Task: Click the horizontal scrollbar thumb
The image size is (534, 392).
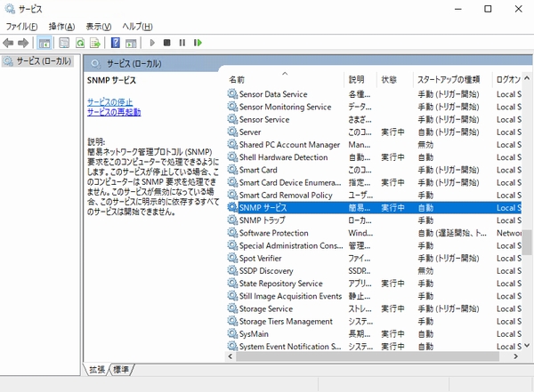Action: (x=368, y=356)
